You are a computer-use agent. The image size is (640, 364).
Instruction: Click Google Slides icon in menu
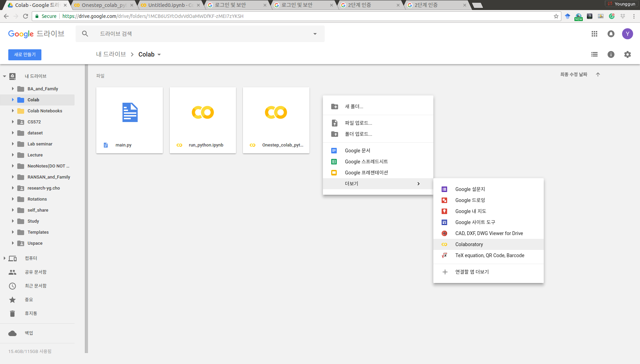334,173
